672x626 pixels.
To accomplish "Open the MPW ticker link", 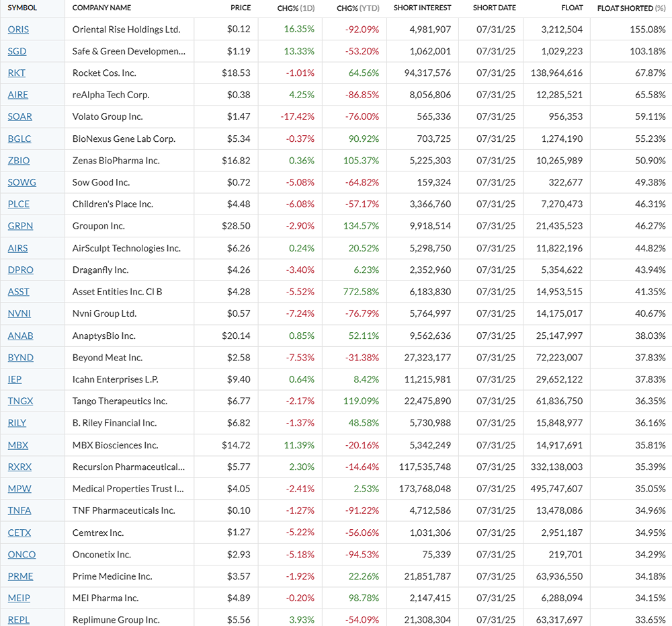I will coord(19,490).
